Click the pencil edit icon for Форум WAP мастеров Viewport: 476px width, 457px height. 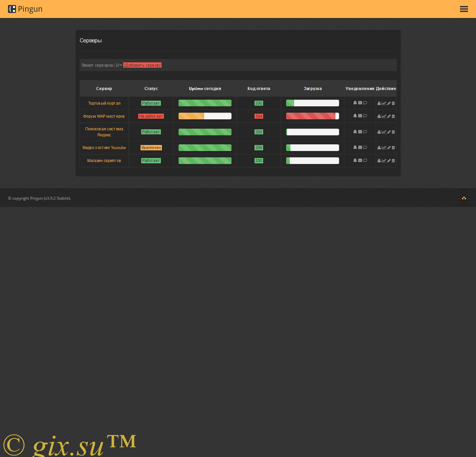coord(389,116)
